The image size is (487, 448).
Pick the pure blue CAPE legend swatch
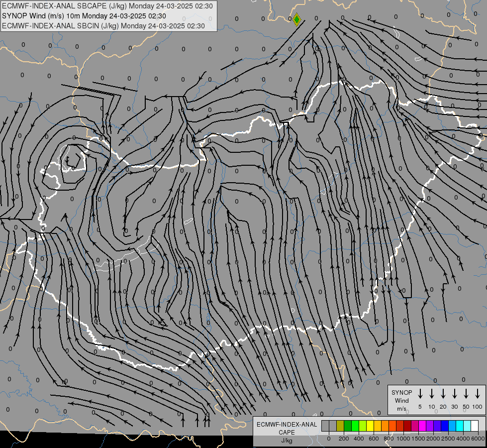(x=445, y=426)
